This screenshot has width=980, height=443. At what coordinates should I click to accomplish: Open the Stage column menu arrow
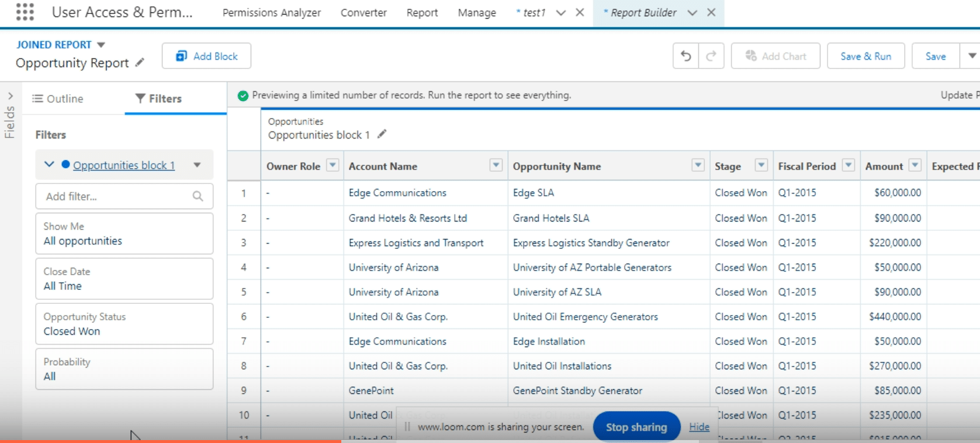tap(761, 165)
